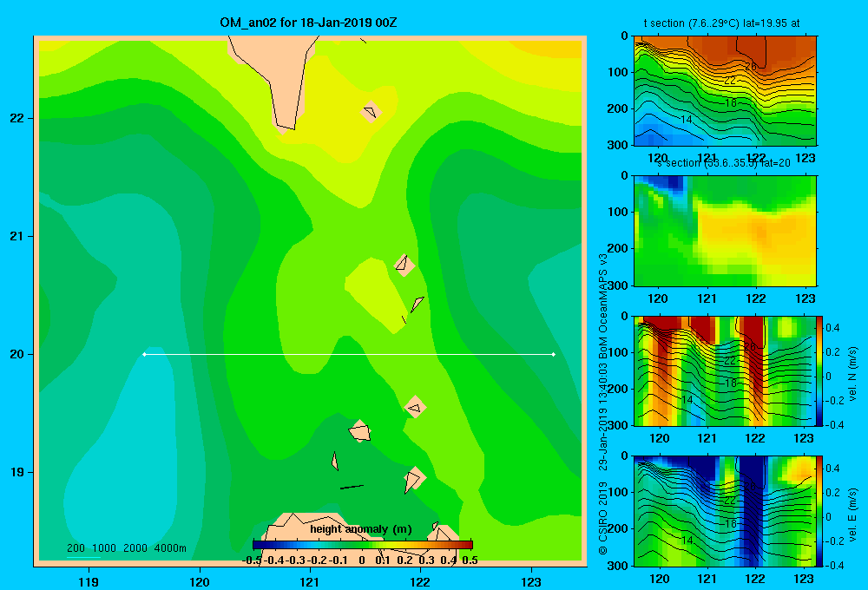Click the vel. N vertical color bar
The width and height of the screenshot is (868, 590).
click(x=820, y=370)
